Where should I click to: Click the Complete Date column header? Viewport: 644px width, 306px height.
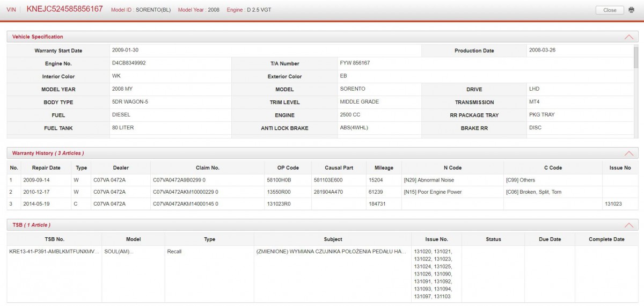[x=606, y=239]
